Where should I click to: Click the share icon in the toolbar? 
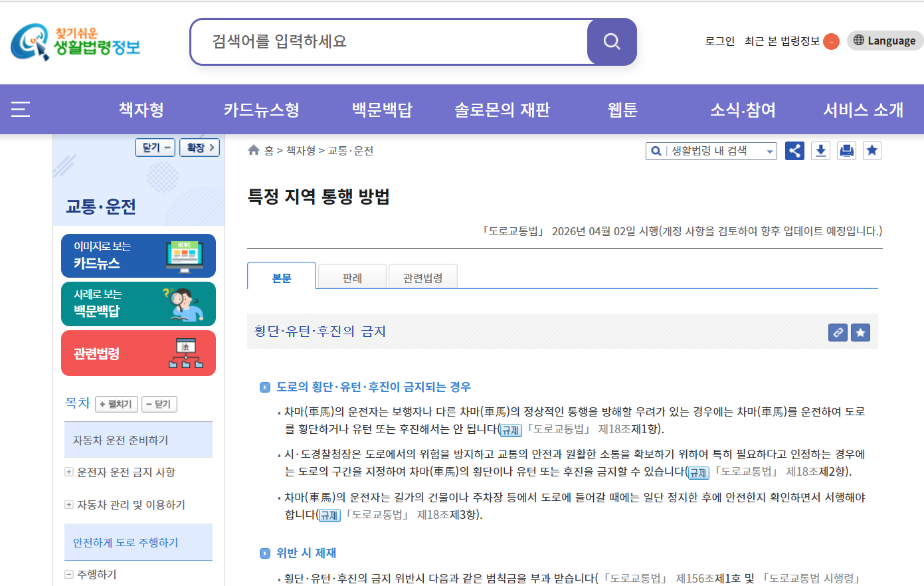[794, 151]
